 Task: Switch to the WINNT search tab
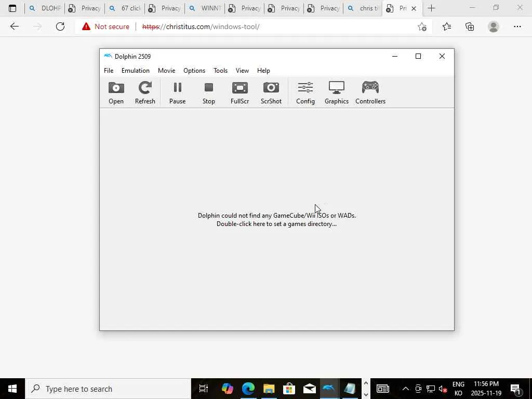(205, 8)
